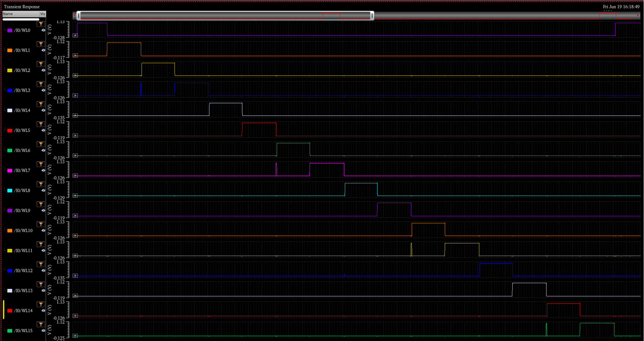
Task: Hide the /I0/WL6 trace using eye icon
Action: pos(43,151)
